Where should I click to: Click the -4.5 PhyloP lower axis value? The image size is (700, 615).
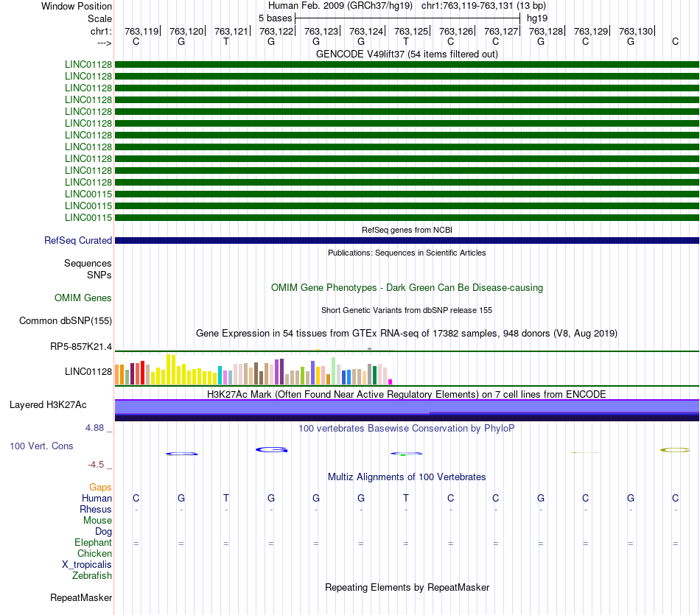(x=96, y=465)
